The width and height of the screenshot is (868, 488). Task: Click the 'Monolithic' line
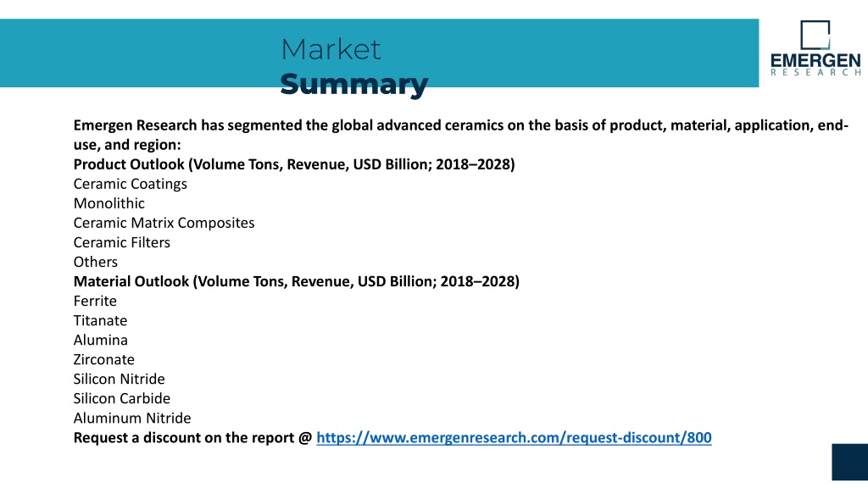[x=109, y=203]
